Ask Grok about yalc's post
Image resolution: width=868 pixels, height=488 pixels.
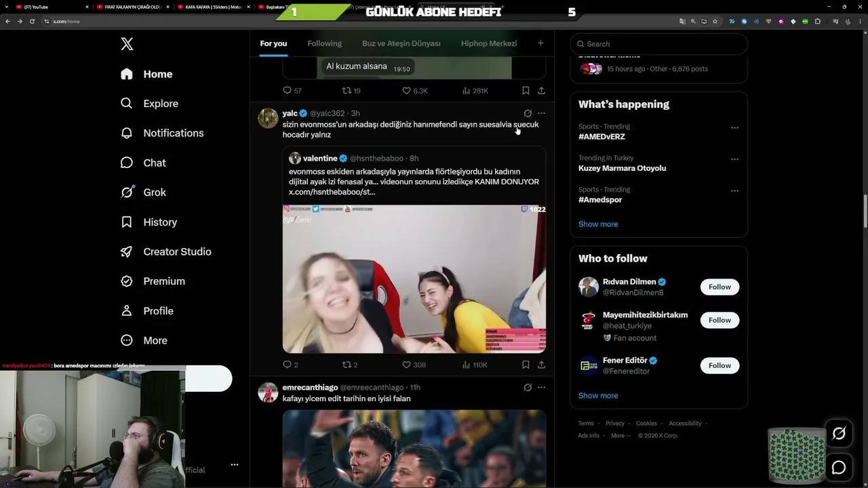[x=528, y=113]
